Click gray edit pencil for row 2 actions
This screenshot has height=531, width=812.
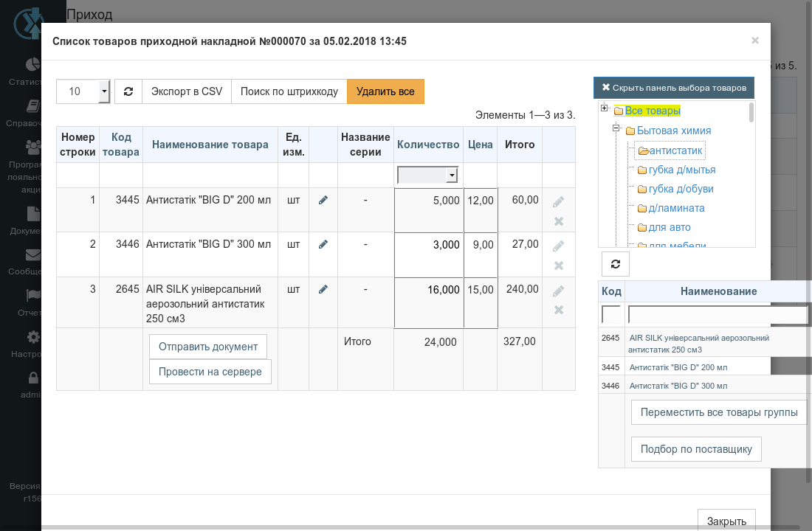point(558,246)
